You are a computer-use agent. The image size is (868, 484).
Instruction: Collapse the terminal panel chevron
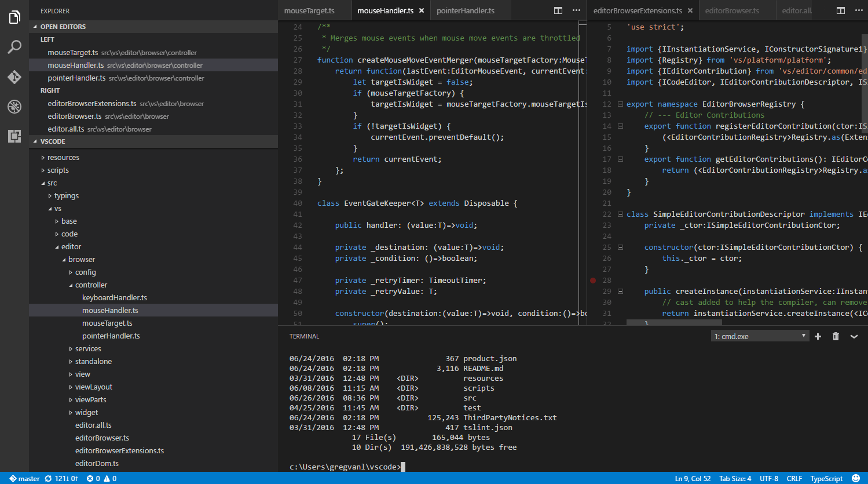point(854,336)
